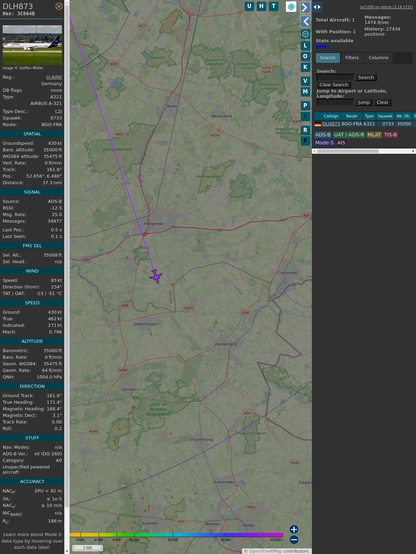The image size is (416, 554).
Task: Click the L map option button
Action: [x=305, y=46]
